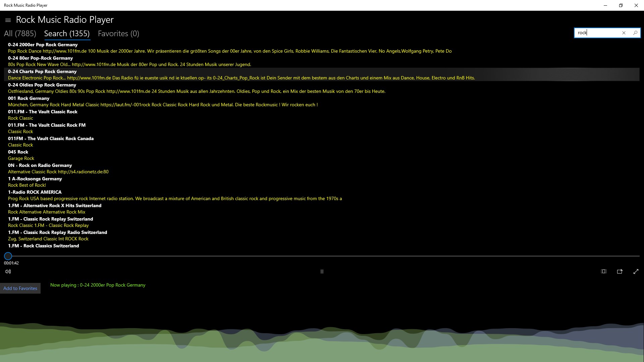The height and width of the screenshot is (362, 644).
Task: Click the cast to device icon
Action: click(x=620, y=271)
